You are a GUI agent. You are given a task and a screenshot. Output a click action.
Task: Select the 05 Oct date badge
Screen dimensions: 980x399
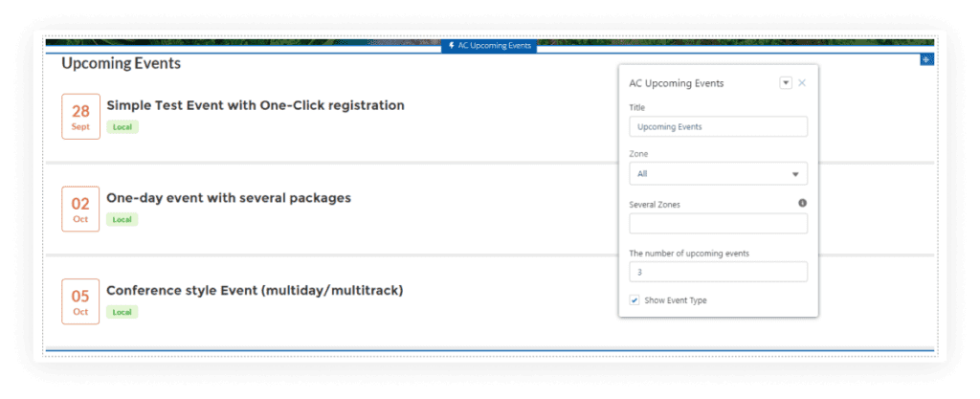pos(80,301)
